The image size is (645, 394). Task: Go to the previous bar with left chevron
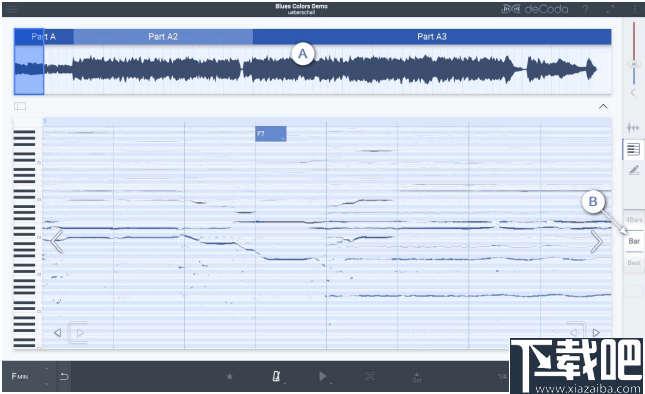point(57,241)
